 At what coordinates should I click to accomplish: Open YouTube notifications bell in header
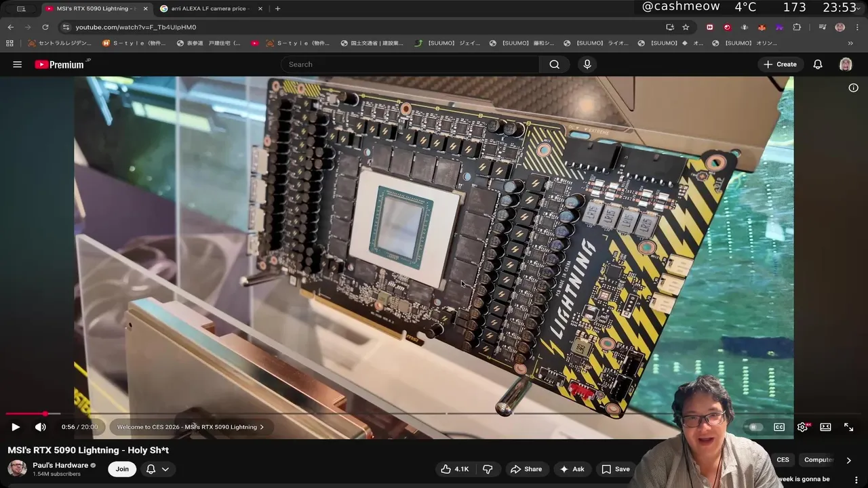tap(818, 64)
